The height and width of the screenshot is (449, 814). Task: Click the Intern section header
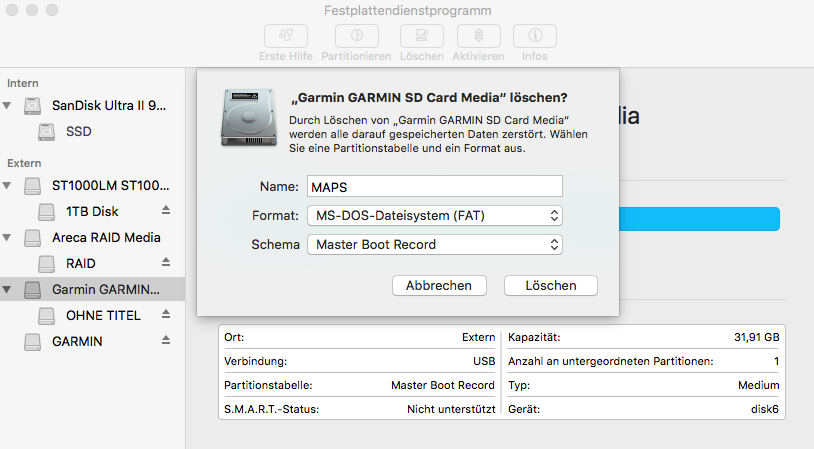[23, 83]
